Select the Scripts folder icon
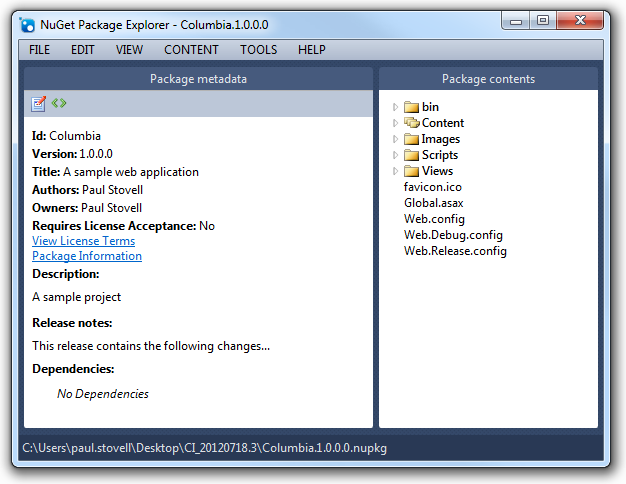626x484 pixels. (411, 155)
